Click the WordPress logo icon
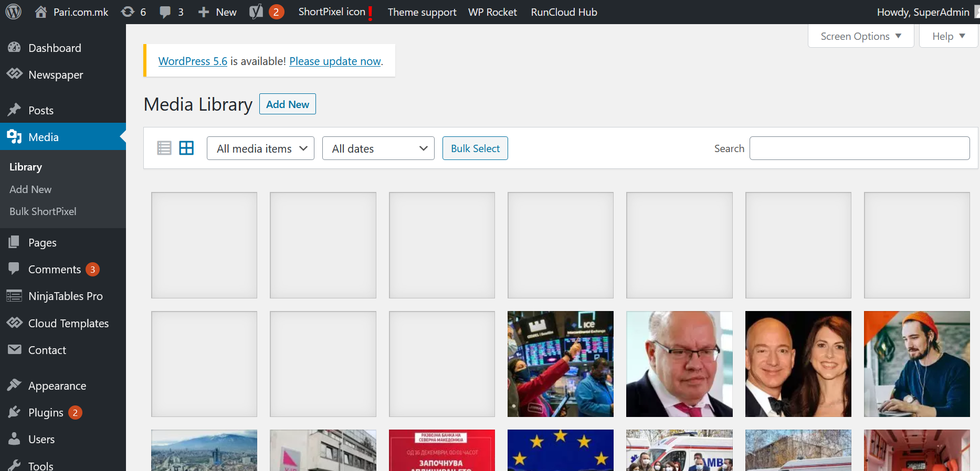Screen dimensions: 980x471 (x=13, y=12)
